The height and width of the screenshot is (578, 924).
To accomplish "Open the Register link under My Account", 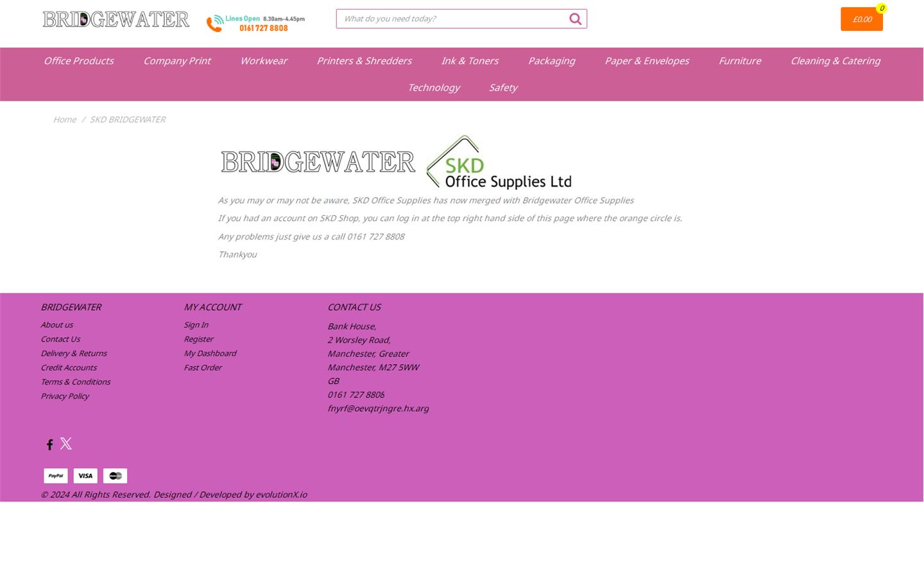I will tap(200, 338).
